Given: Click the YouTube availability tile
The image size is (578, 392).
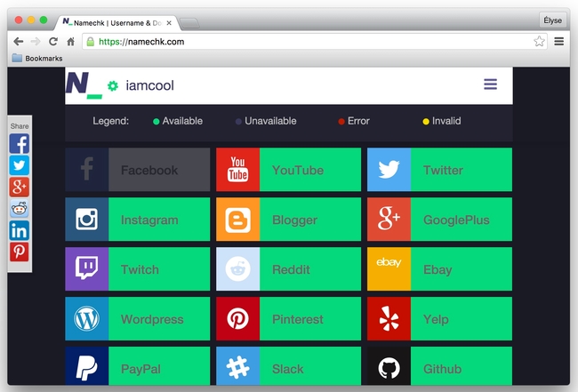Looking at the screenshot, I should click(288, 170).
